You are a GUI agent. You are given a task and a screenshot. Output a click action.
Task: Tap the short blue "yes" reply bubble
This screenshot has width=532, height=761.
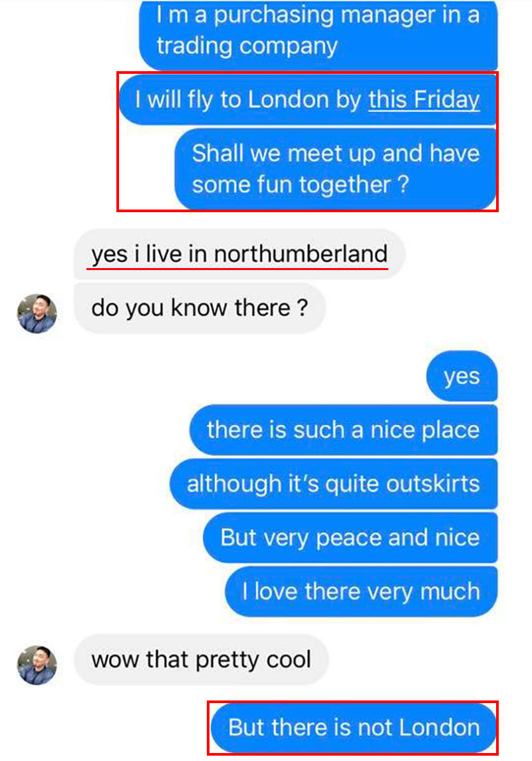462,376
